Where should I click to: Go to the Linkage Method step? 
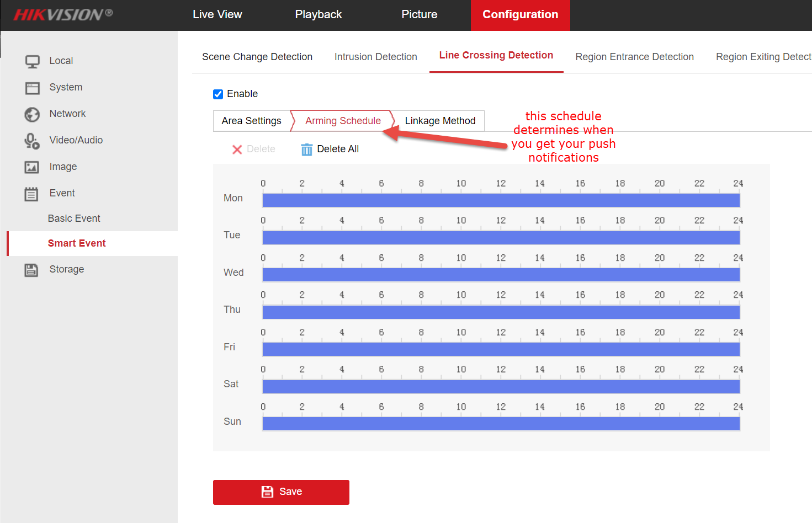440,121
